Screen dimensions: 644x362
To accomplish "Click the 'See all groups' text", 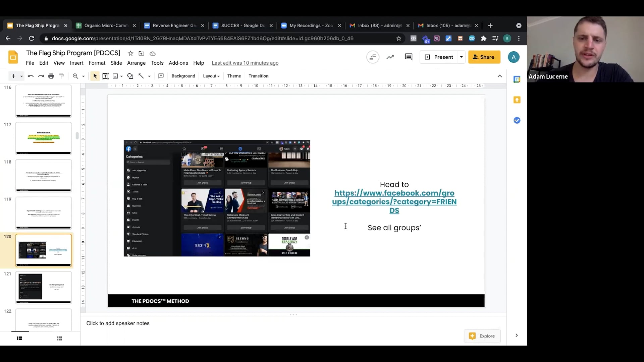I will [x=394, y=228].
